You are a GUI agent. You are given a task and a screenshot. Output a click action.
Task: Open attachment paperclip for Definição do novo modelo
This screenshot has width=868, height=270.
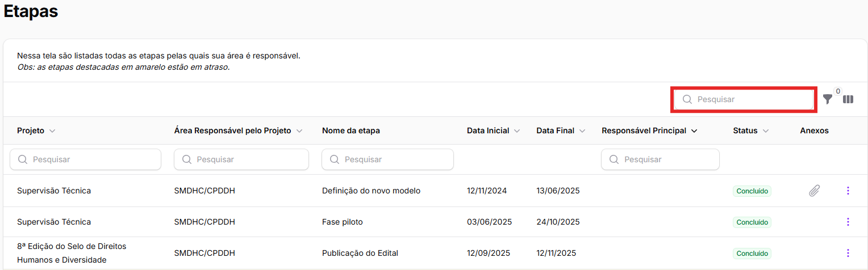point(814,191)
